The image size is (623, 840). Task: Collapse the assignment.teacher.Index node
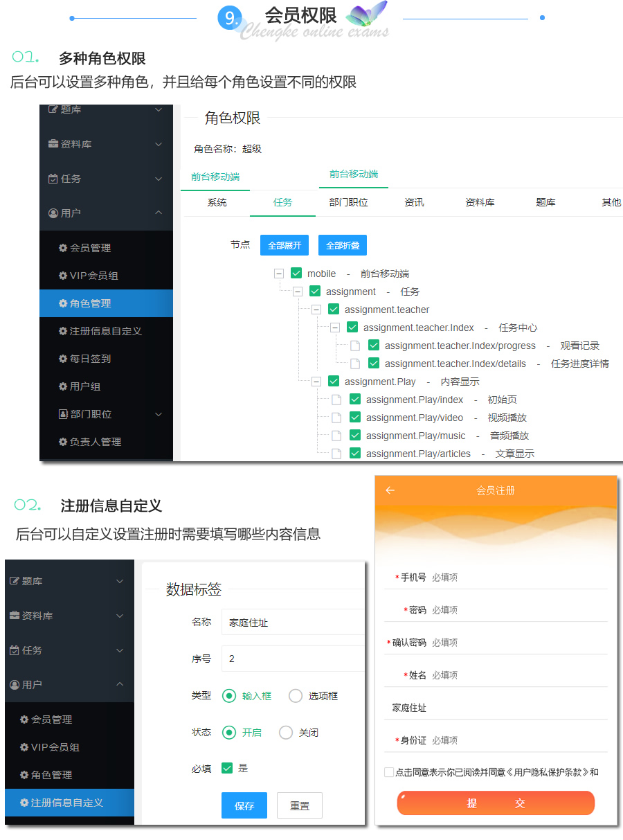(335, 328)
